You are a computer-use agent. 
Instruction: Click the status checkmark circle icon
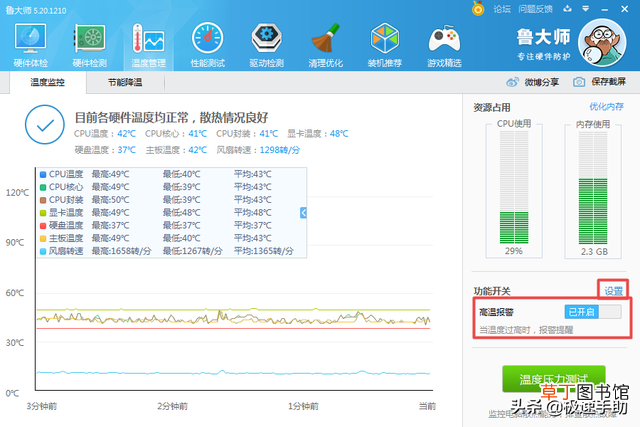tap(45, 125)
